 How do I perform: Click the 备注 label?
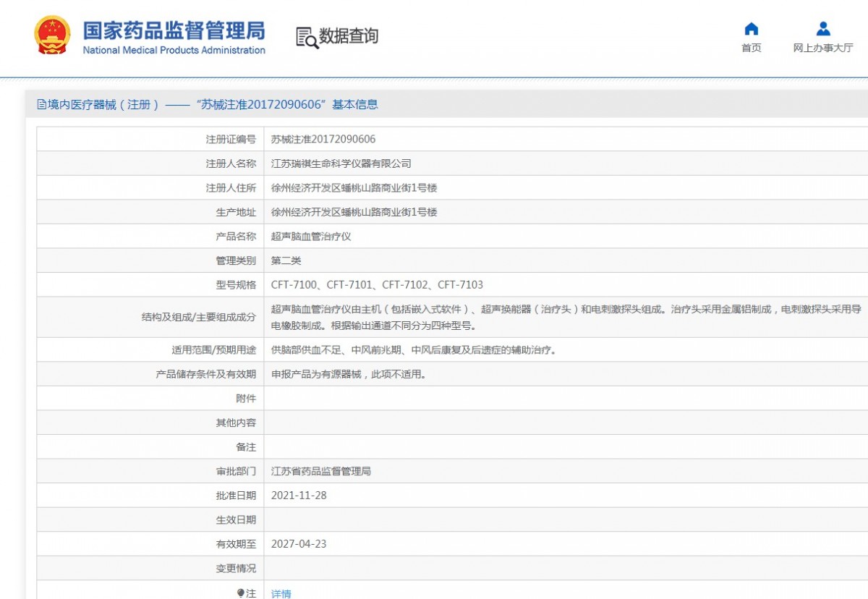(x=246, y=447)
